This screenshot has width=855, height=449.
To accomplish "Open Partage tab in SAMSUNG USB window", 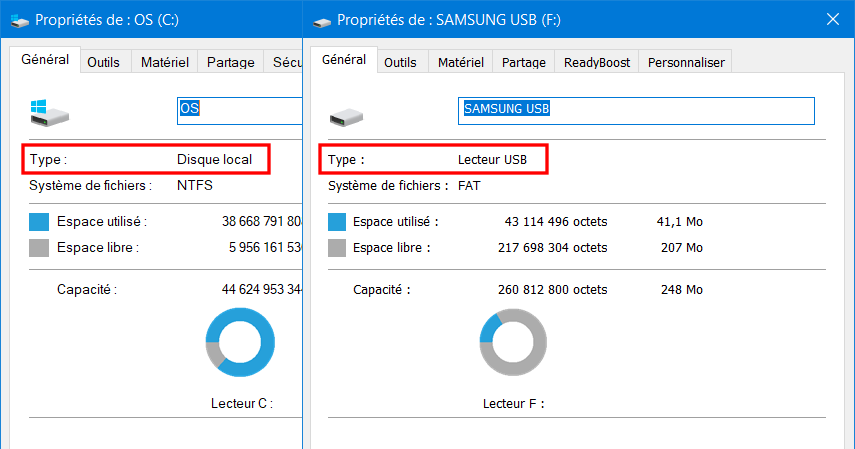I will point(524,62).
